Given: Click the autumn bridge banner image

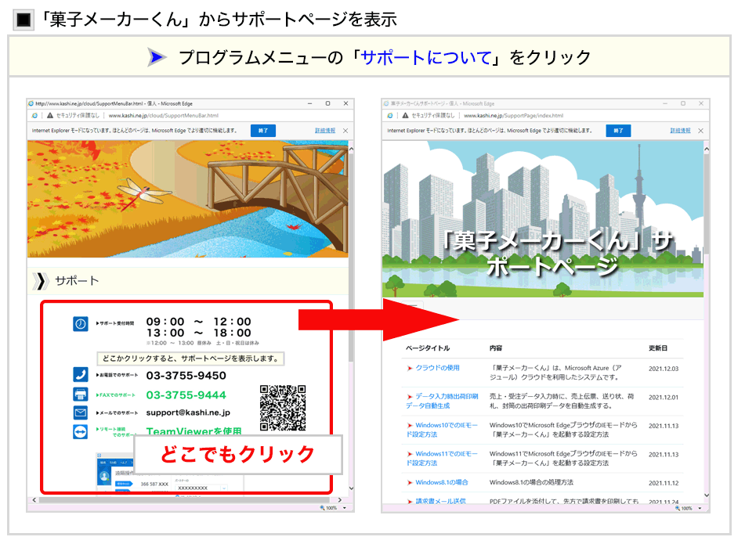Looking at the screenshot, I should [187, 199].
